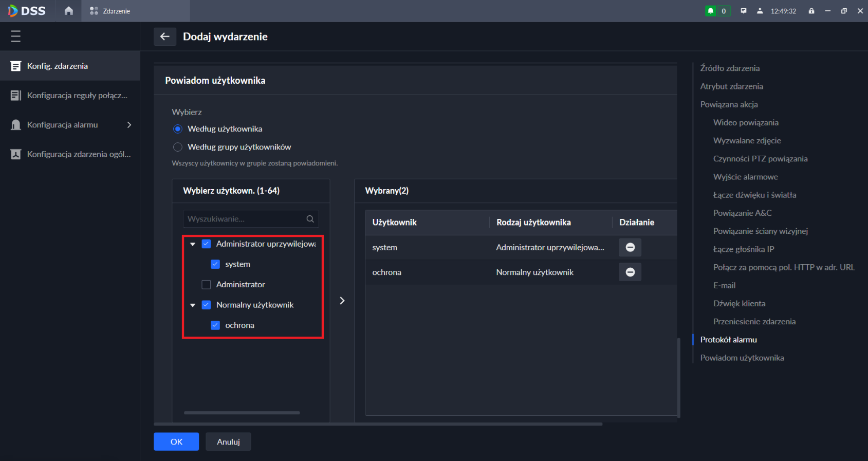Open Konfiguracja reguły połączenia in sidebar
The width and height of the screenshot is (868, 461).
tap(77, 96)
